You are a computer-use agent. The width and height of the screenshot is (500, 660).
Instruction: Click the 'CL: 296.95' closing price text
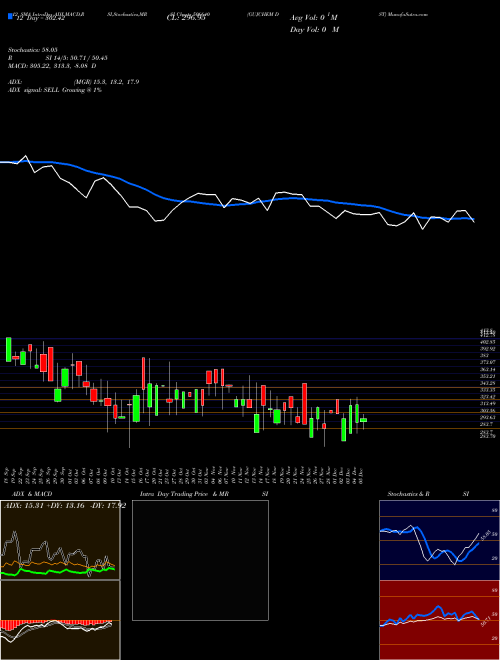(185, 18)
